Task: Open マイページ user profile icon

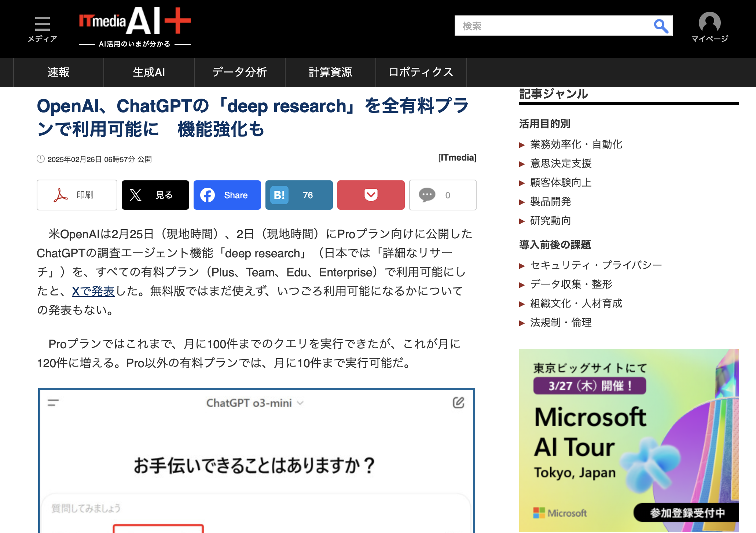Action: point(709,27)
